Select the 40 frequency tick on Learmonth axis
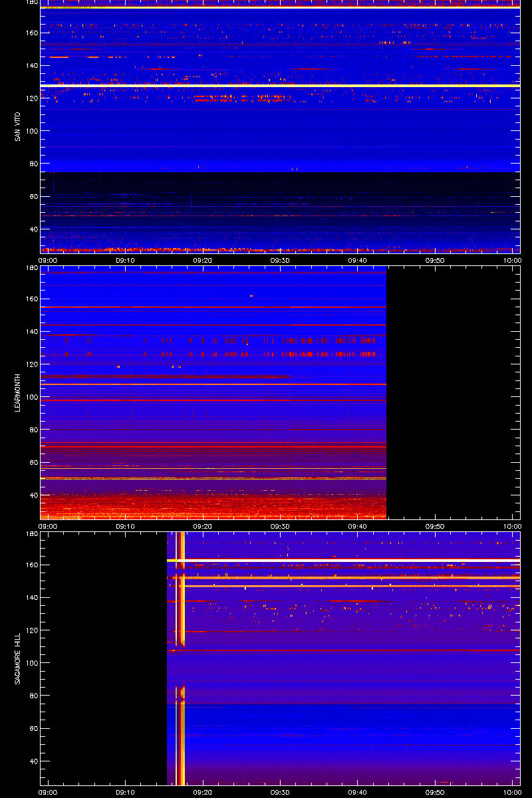Screen dimensions: 532x798 pyautogui.click(x=34, y=495)
